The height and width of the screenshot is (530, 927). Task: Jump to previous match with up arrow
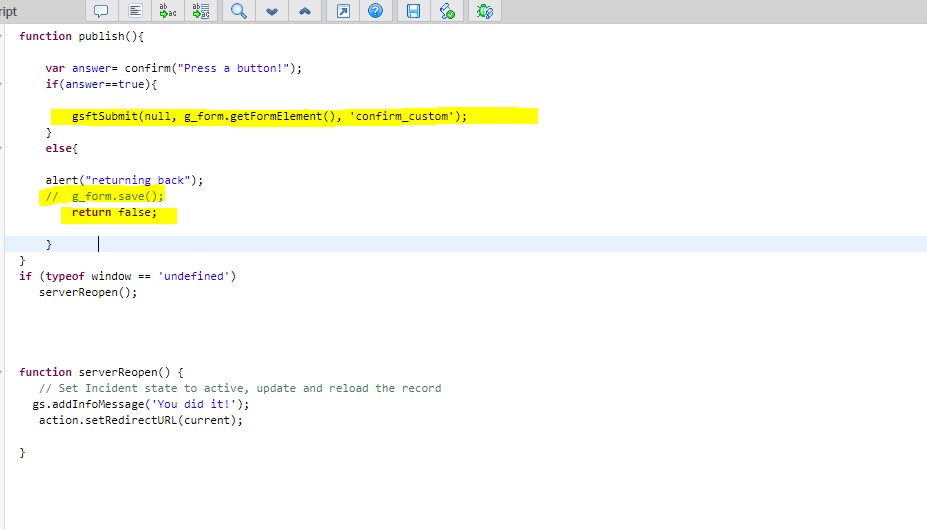(x=304, y=11)
